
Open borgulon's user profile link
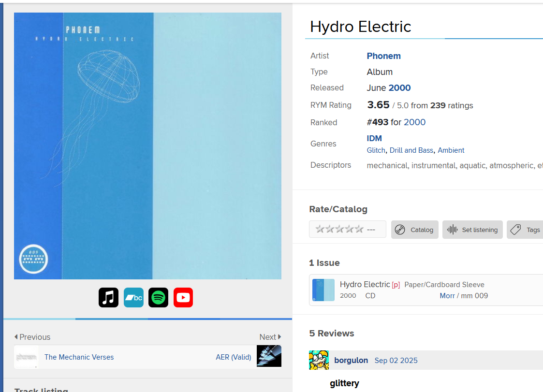tap(351, 361)
